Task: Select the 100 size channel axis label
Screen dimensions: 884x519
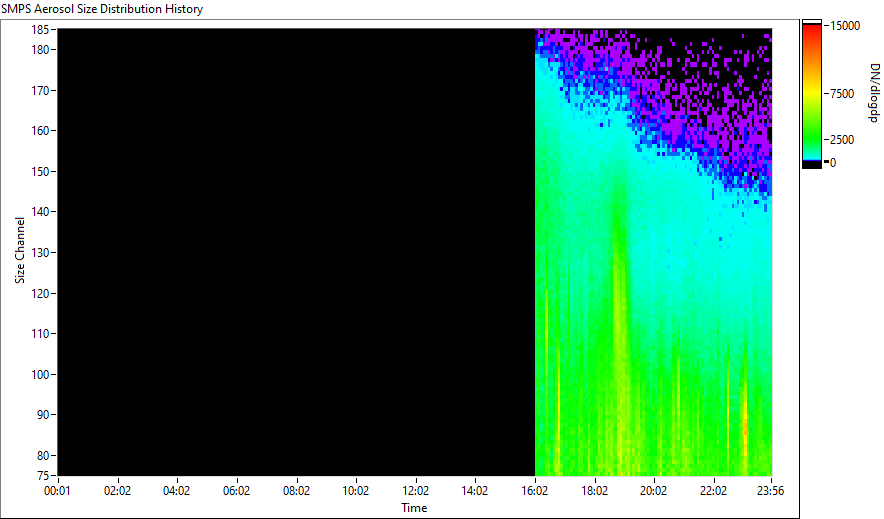Action: pos(39,374)
